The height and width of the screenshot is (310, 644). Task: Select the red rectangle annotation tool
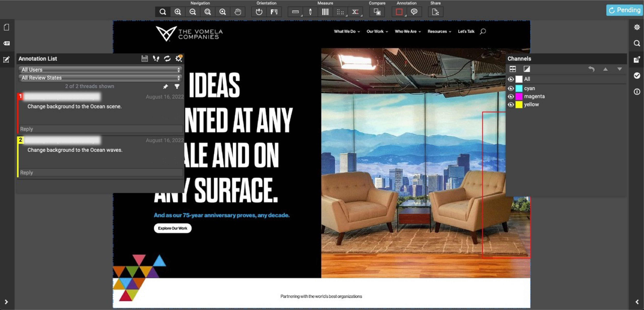399,12
